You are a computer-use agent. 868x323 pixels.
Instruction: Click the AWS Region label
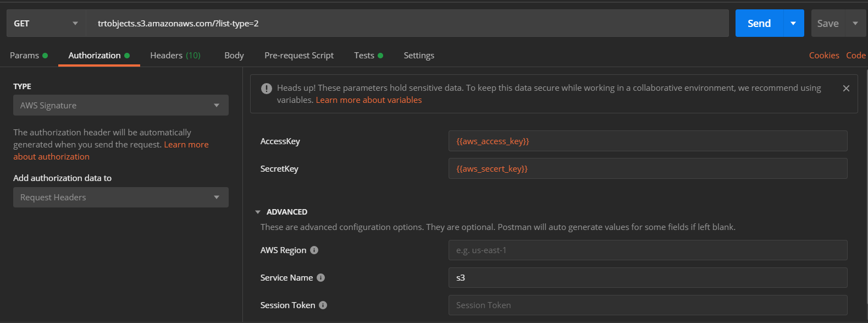(x=283, y=250)
